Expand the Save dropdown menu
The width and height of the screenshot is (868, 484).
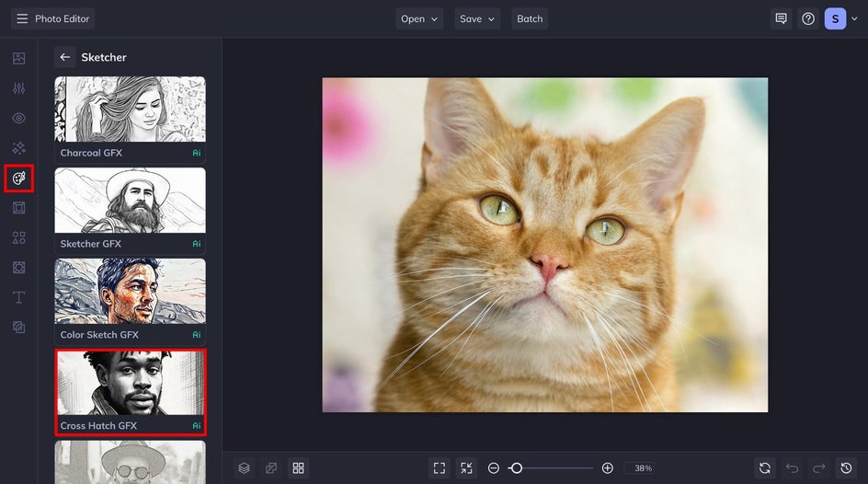(477, 18)
